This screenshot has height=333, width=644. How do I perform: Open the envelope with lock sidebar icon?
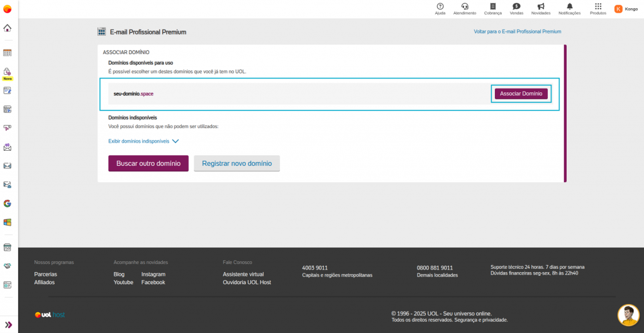click(8, 185)
